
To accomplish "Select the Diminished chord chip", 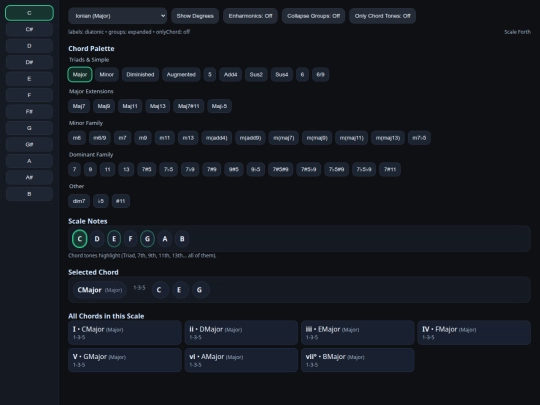I will pos(140,74).
